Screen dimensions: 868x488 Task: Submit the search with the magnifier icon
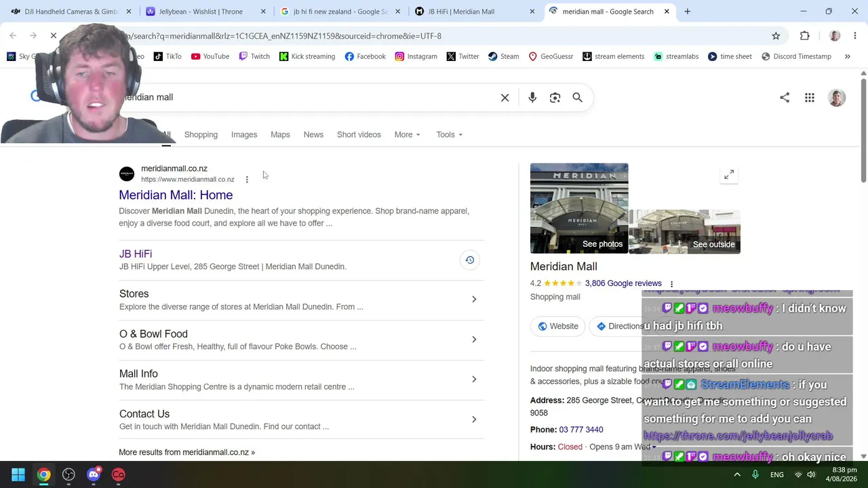578,98
